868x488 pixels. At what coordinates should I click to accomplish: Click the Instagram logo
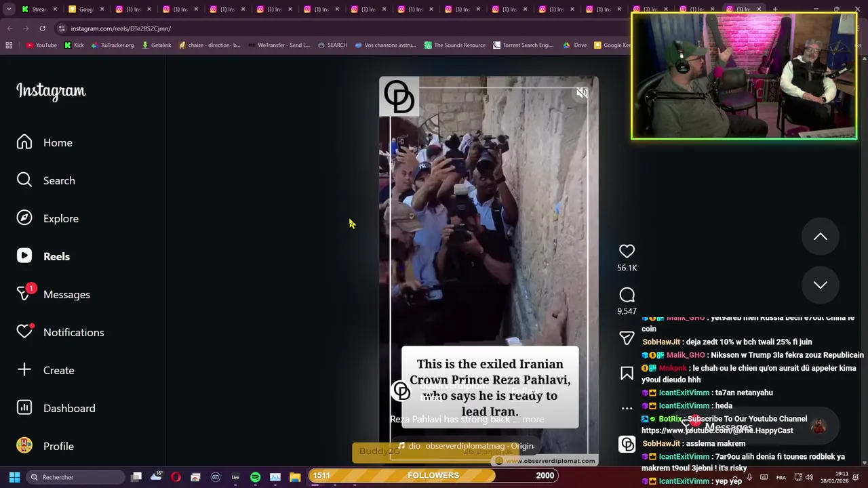pos(51,91)
